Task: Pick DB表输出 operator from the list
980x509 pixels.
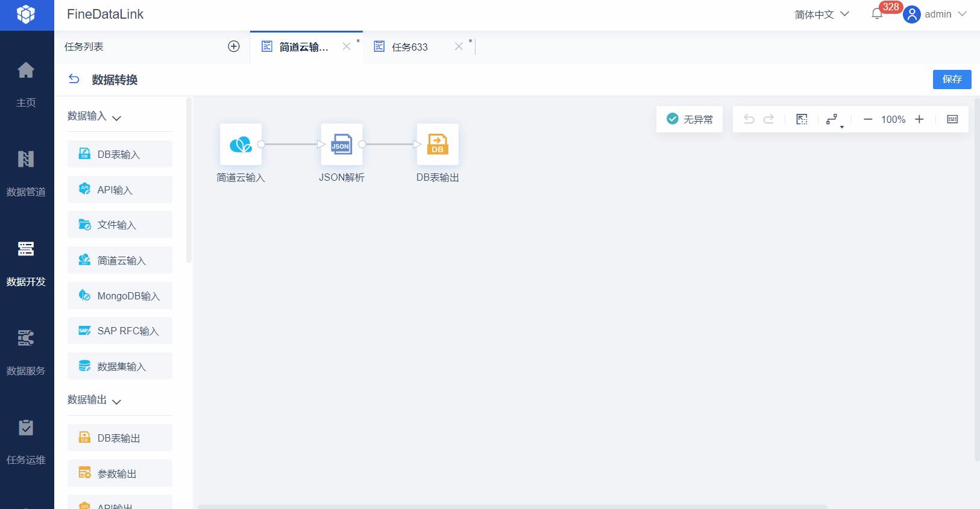Action: (120, 438)
